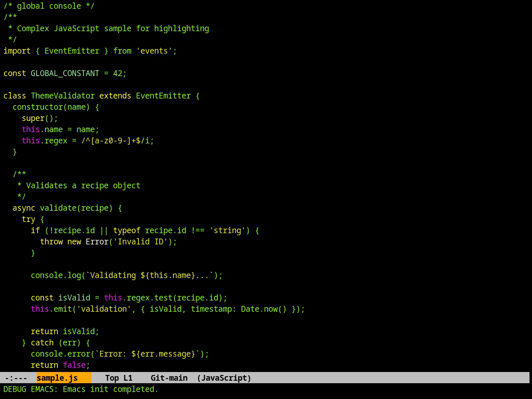Click the 'async' keyword

pos(24,208)
